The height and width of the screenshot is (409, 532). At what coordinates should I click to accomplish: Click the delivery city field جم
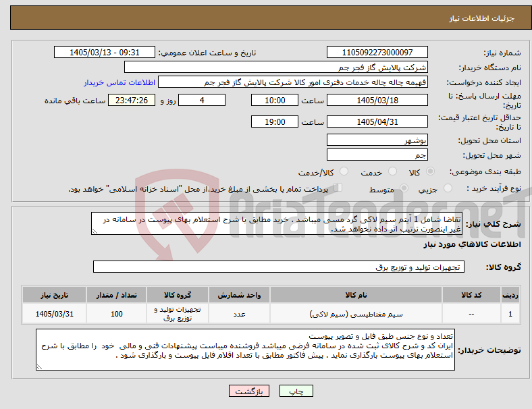coord(377,155)
